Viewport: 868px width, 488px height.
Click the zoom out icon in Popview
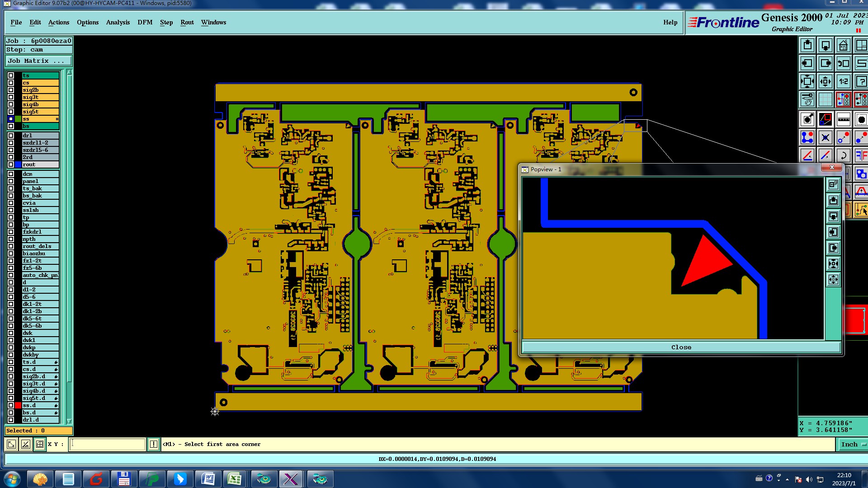click(833, 280)
